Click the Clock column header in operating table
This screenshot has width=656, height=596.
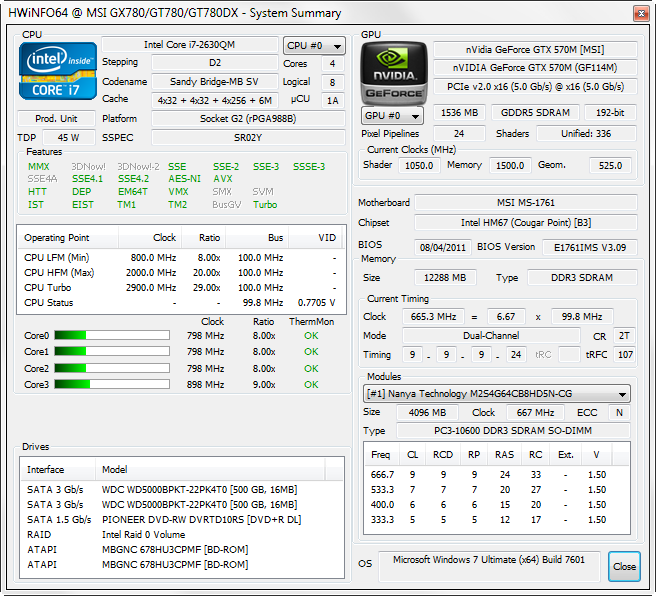(150, 238)
